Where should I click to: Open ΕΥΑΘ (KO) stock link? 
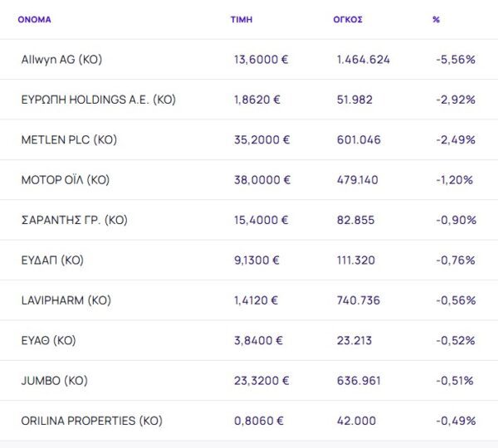click(x=48, y=340)
